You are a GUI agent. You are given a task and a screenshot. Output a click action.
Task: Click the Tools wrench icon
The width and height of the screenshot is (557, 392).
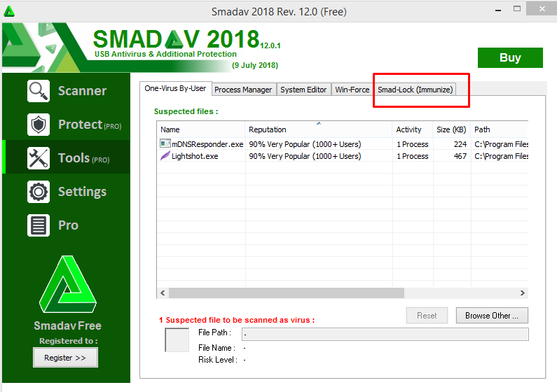tap(39, 158)
